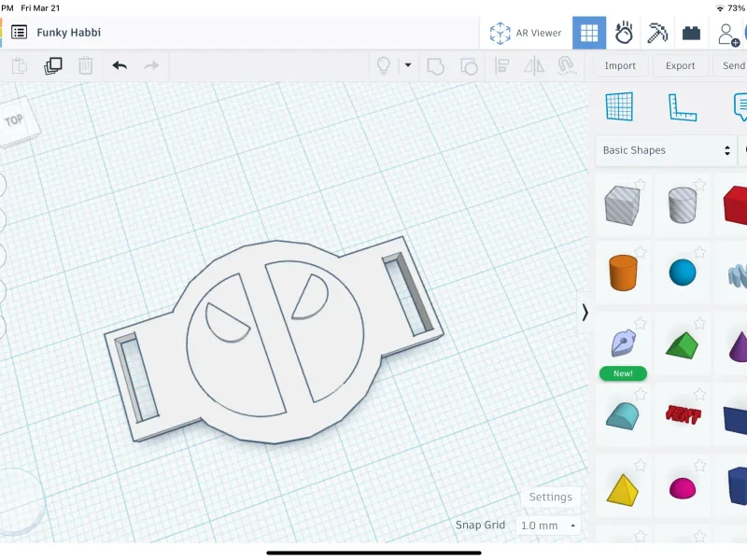The width and height of the screenshot is (747, 560).
Task: Favorite the blue Sphere with star
Action: pyautogui.click(x=699, y=252)
